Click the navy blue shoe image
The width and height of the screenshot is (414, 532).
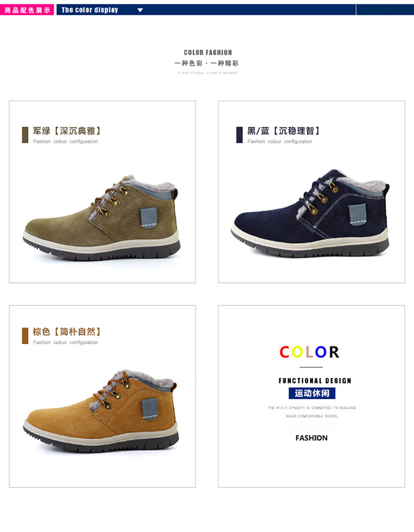click(x=311, y=213)
